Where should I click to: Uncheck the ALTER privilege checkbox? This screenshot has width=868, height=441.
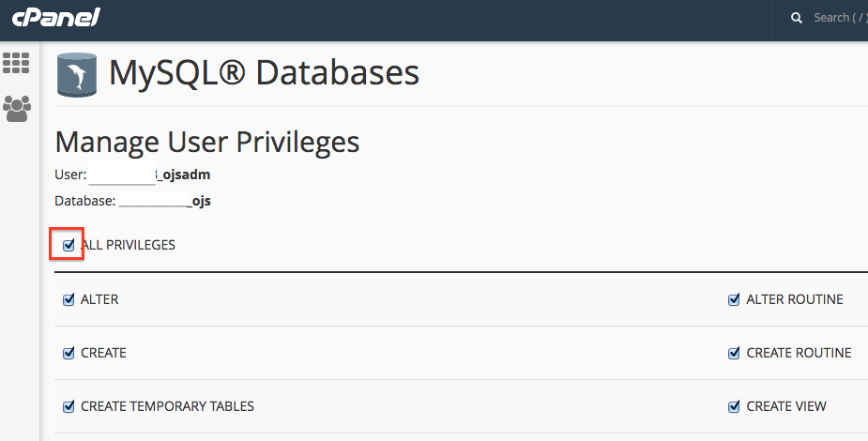click(69, 299)
